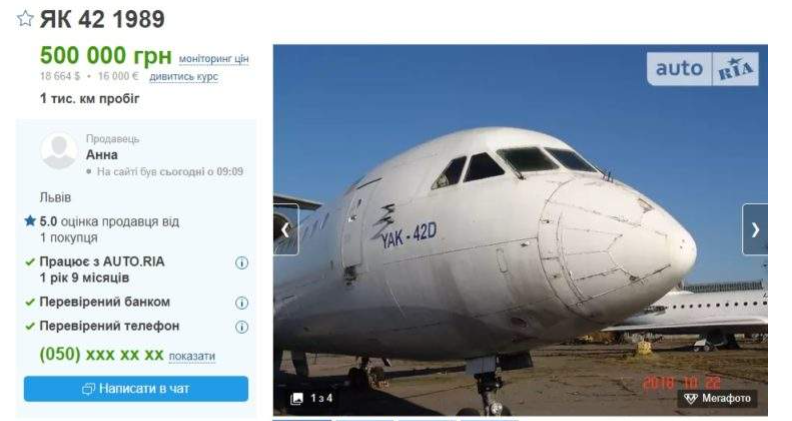
Task: Open the 'дивитись курс' link
Action: [183, 77]
